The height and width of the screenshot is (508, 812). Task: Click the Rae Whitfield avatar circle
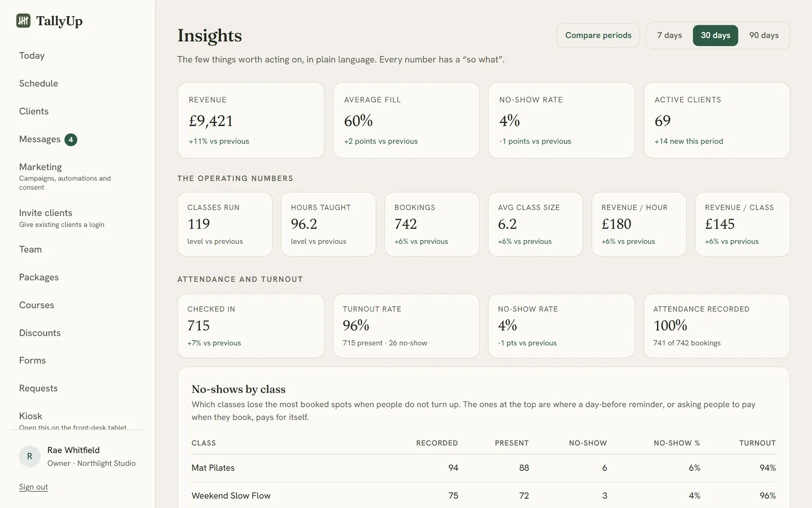pyautogui.click(x=29, y=456)
